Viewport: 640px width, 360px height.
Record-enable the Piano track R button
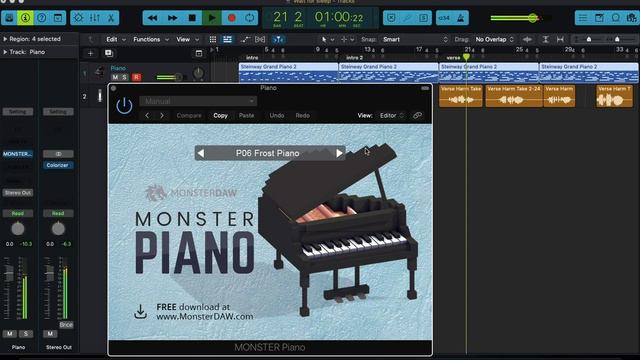coord(136,77)
